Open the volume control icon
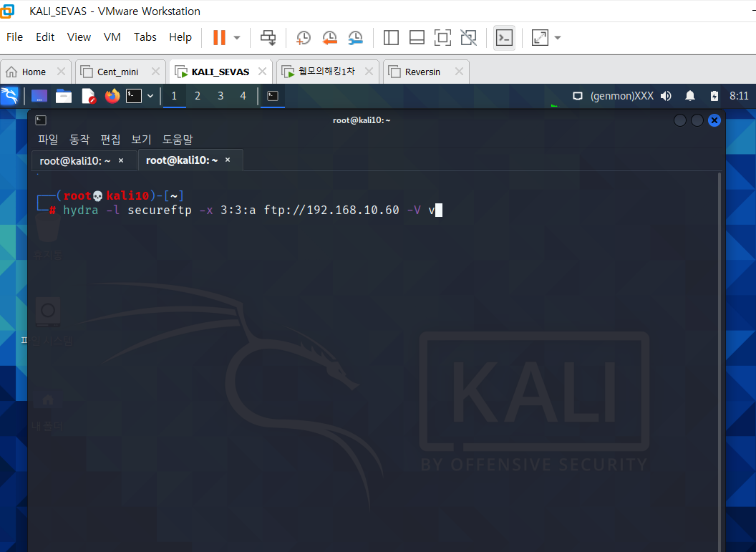Image resolution: width=756 pixels, height=552 pixels. pos(667,96)
